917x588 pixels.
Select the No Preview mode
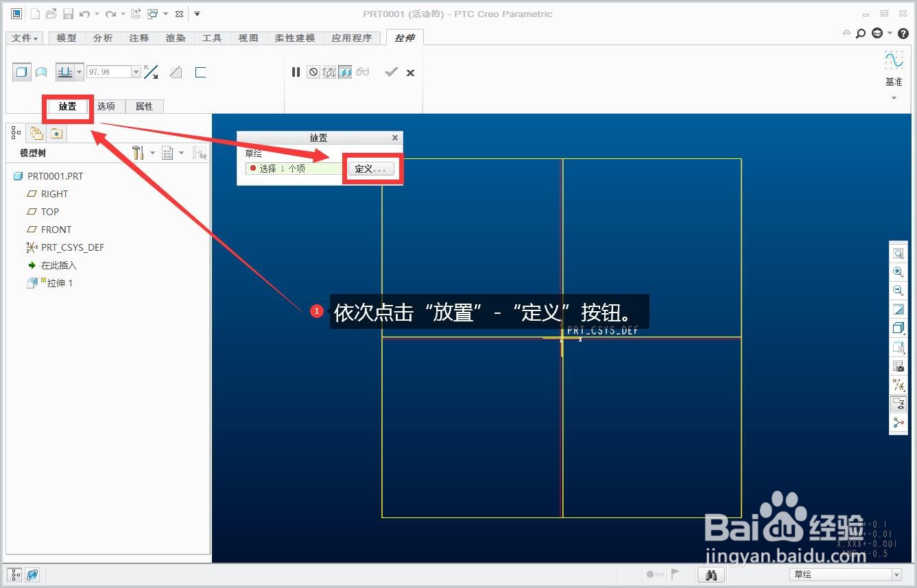[313, 72]
